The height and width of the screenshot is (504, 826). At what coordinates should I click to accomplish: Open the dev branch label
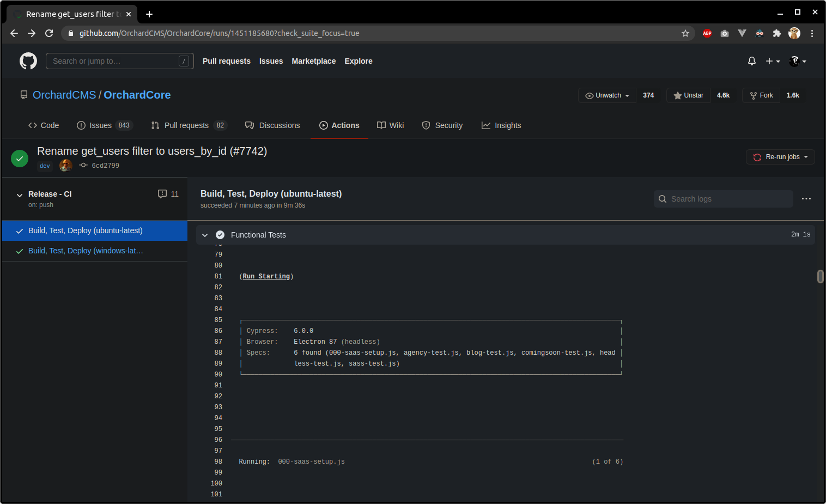pyautogui.click(x=45, y=166)
